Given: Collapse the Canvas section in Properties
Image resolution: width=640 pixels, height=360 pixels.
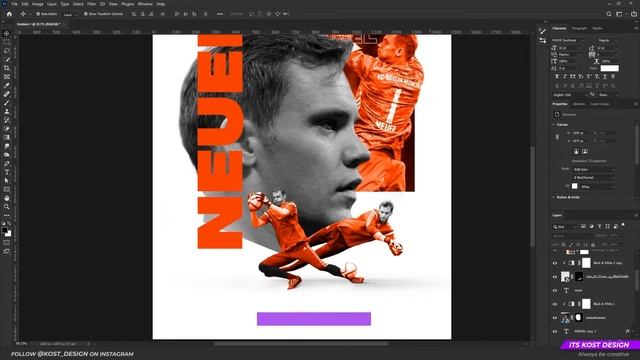Looking at the screenshot, I should 554,124.
